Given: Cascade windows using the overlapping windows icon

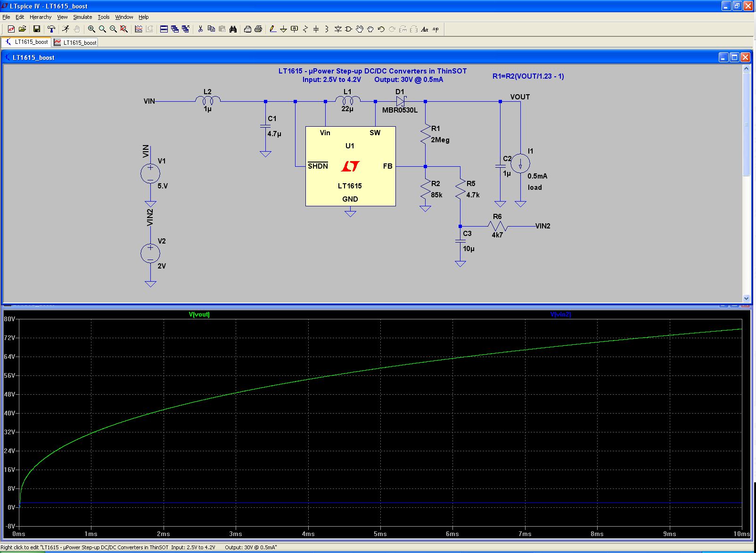Looking at the screenshot, I should tap(175, 29).
